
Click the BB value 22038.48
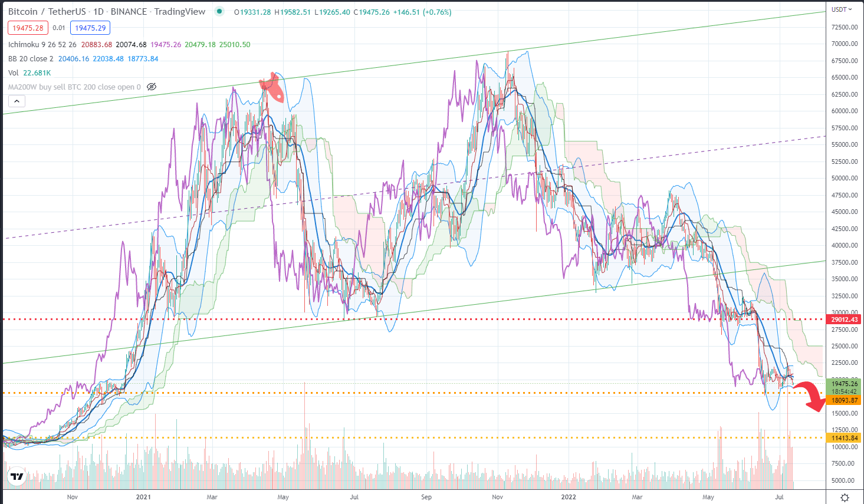(x=108, y=58)
